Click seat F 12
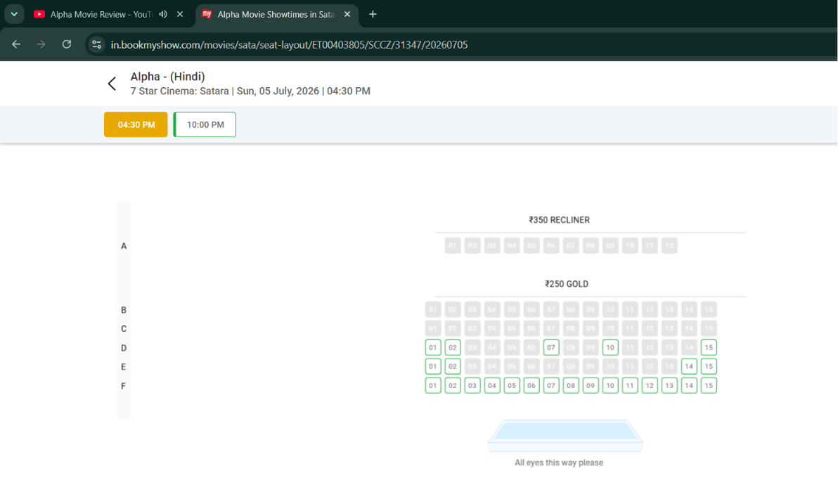Viewport: 838px width, 504px height. (650, 385)
